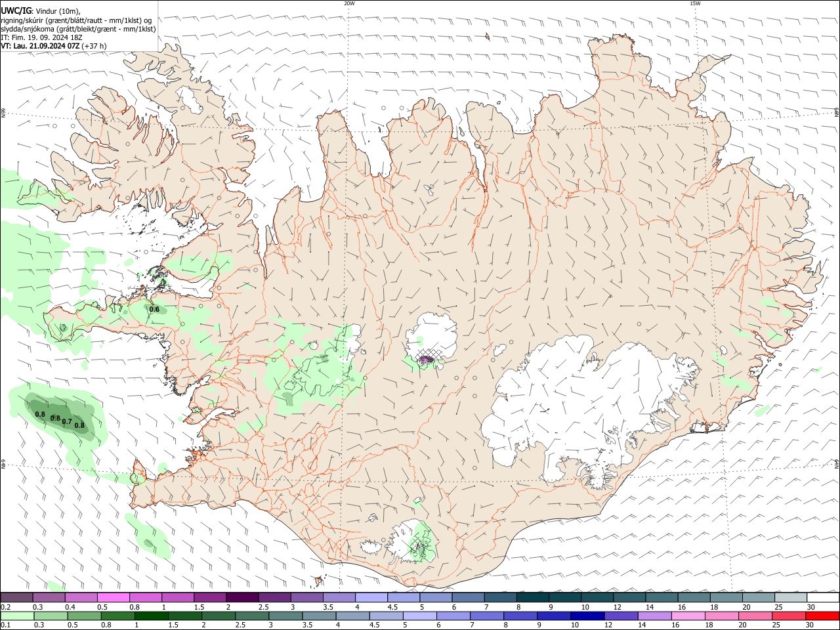Click the '0.6' precipitation value on the map
840x630 pixels.
point(154,310)
